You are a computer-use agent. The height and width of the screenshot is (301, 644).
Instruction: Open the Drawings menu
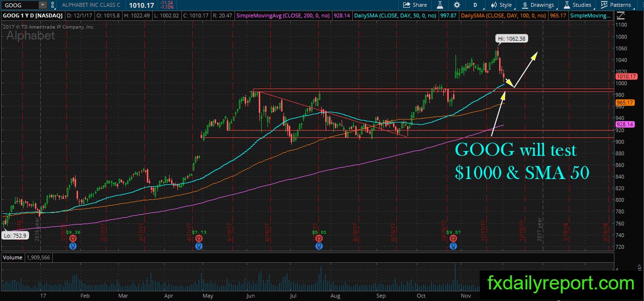click(538, 5)
